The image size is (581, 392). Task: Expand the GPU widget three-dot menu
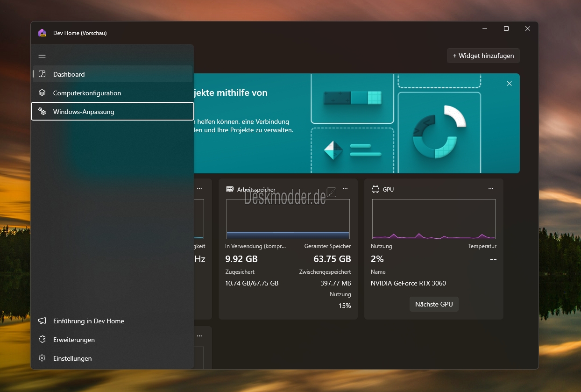point(491,188)
